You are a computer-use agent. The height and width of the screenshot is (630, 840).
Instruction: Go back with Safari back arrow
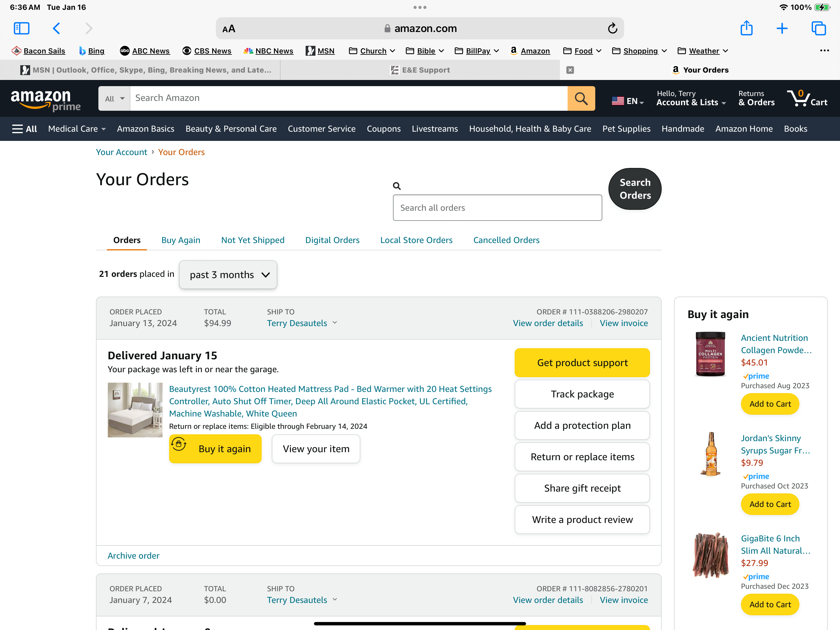click(x=56, y=29)
